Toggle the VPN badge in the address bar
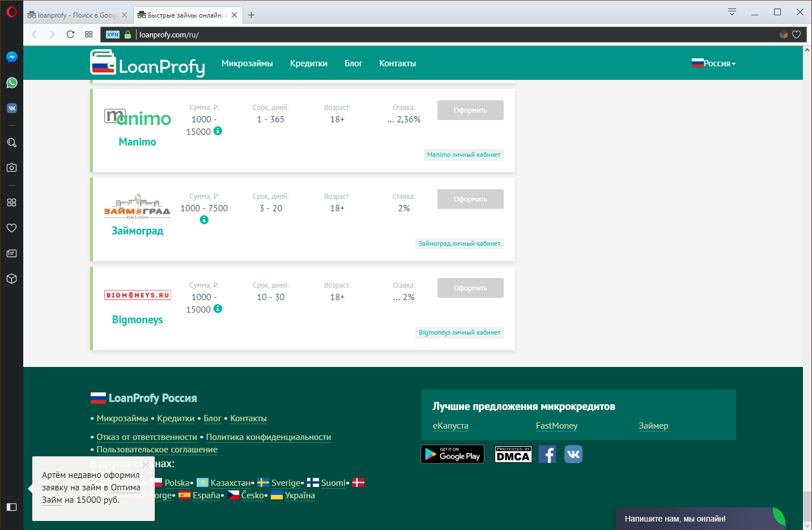This screenshot has width=812, height=530. (113, 35)
